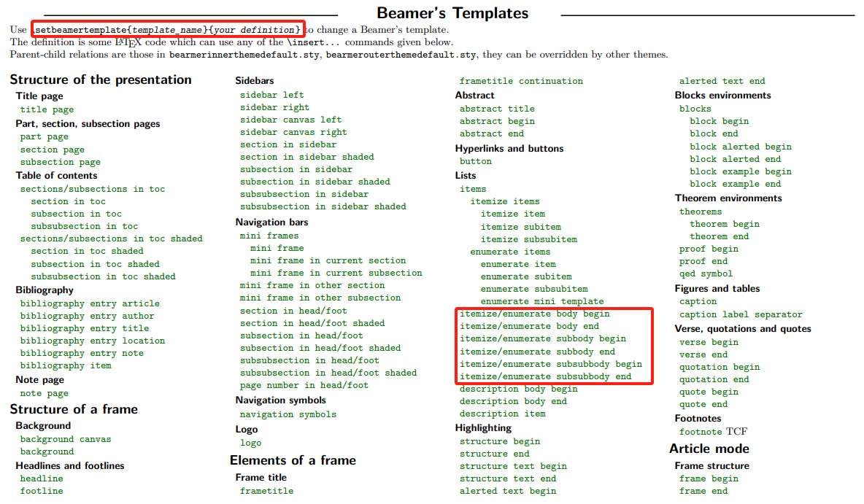Select 'theorem begin' entry
The image size is (864, 504).
point(725,224)
